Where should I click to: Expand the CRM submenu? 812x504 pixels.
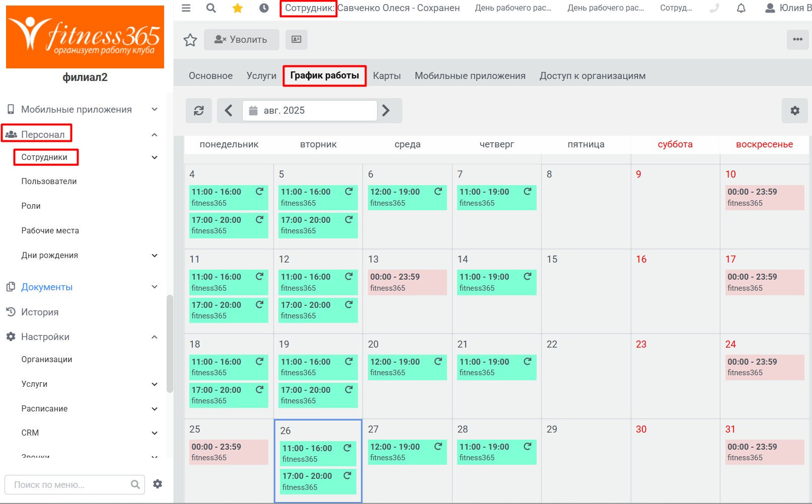[155, 433]
